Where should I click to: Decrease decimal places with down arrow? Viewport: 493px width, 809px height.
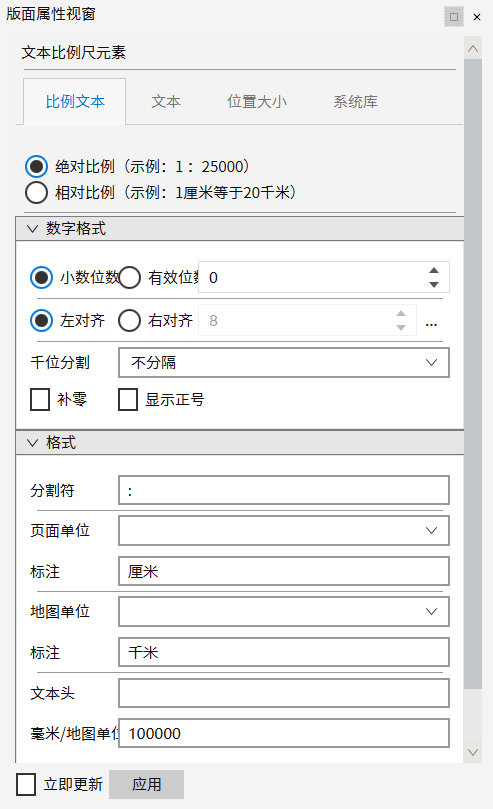click(434, 285)
